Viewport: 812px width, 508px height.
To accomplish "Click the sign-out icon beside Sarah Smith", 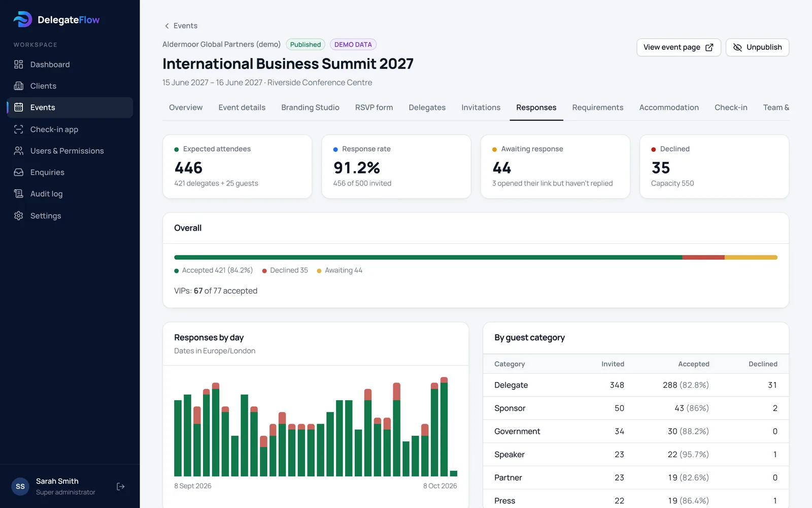I will click(x=121, y=487).
